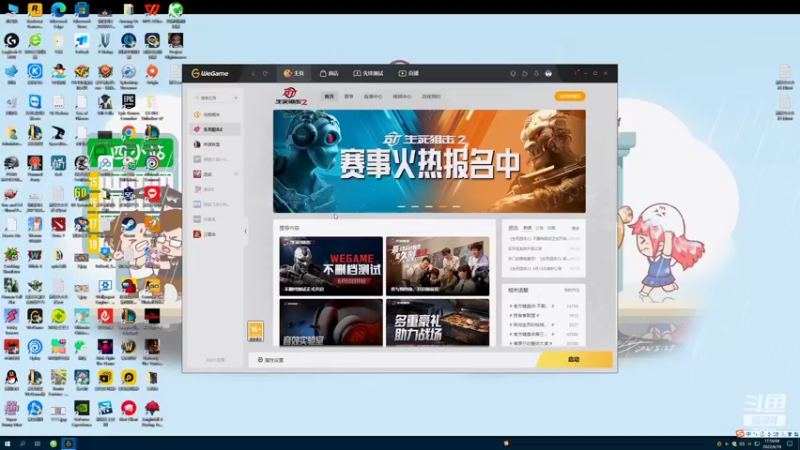Screen dimensions: 800x450
Task: Click the system clock in the taskbar
Action: (771, 444)
